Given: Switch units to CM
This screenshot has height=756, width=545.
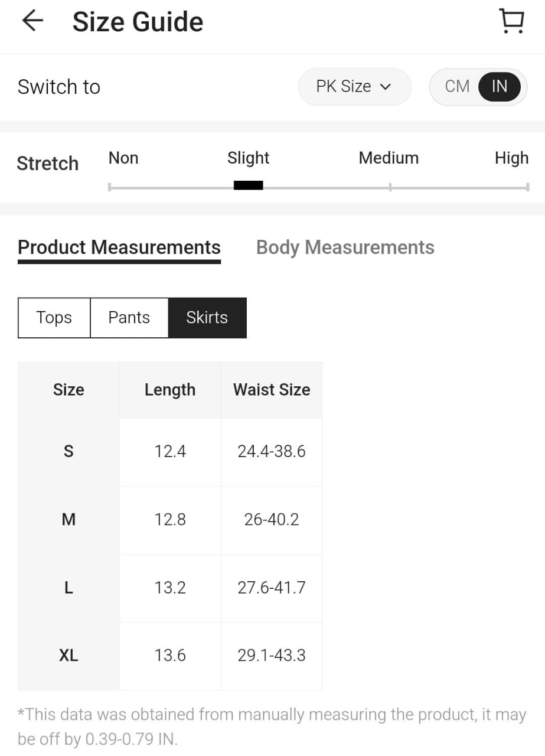Looking at the screenshot, I should pos(457,86).
